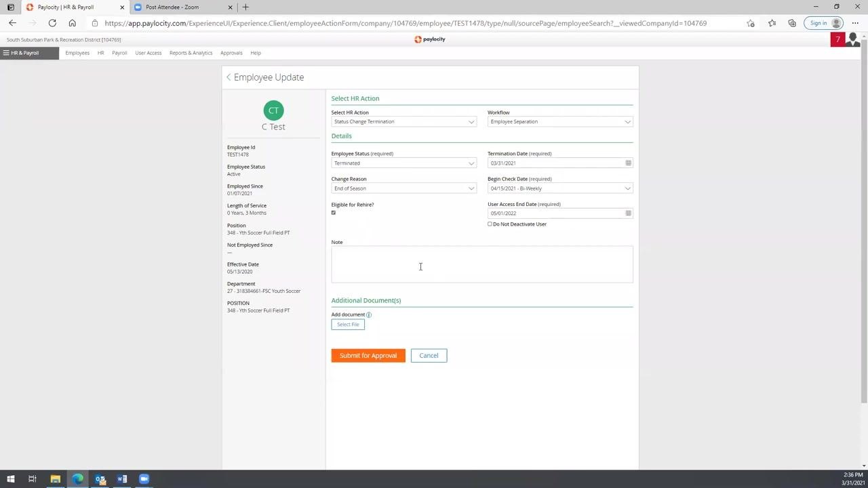Go back using Employee Update arrow
The width and height of the screenshot is (868, 488).
click(x=229, y=77)
